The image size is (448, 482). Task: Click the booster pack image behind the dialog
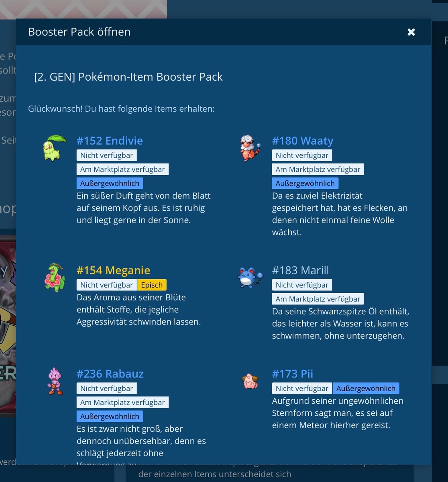pos(8,325)
